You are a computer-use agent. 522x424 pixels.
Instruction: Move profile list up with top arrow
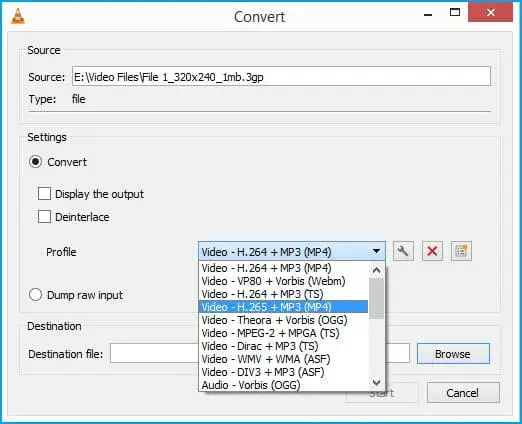point(376,270)
